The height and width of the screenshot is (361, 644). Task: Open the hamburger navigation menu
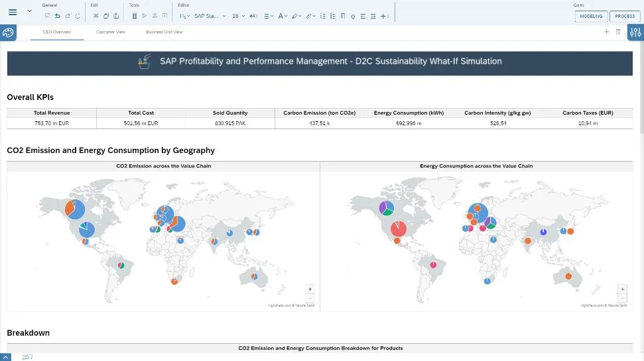13,13
